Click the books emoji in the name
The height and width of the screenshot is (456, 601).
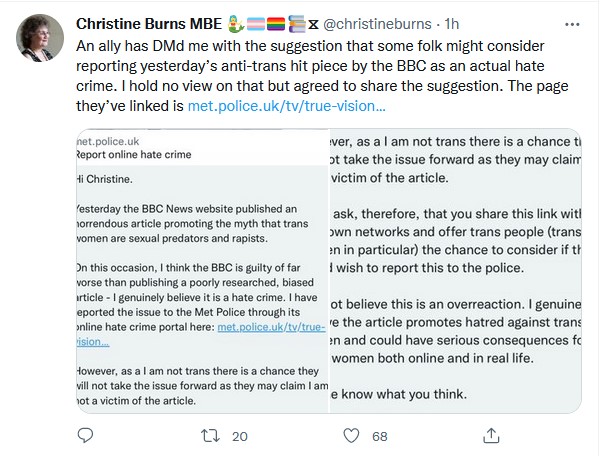click(297, 24)
